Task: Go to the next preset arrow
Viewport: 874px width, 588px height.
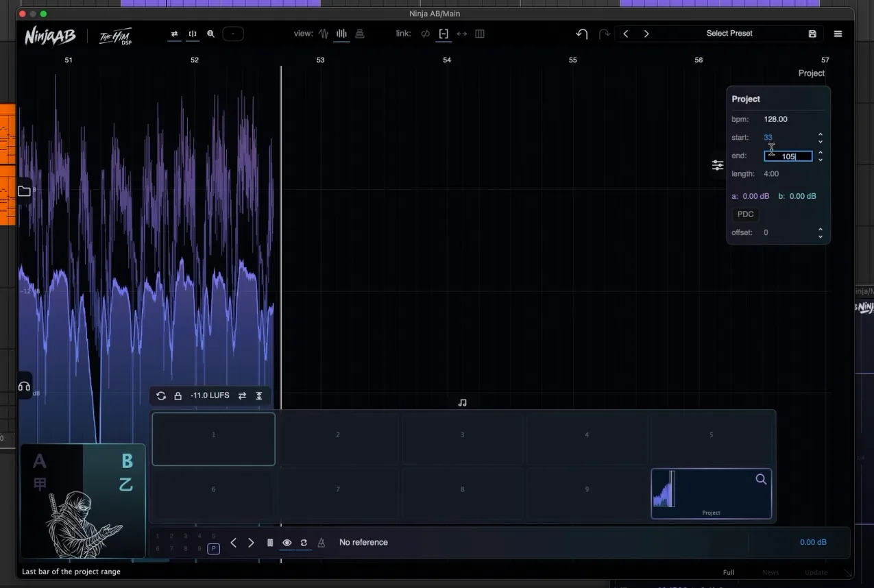Action: tap(646, 34)
